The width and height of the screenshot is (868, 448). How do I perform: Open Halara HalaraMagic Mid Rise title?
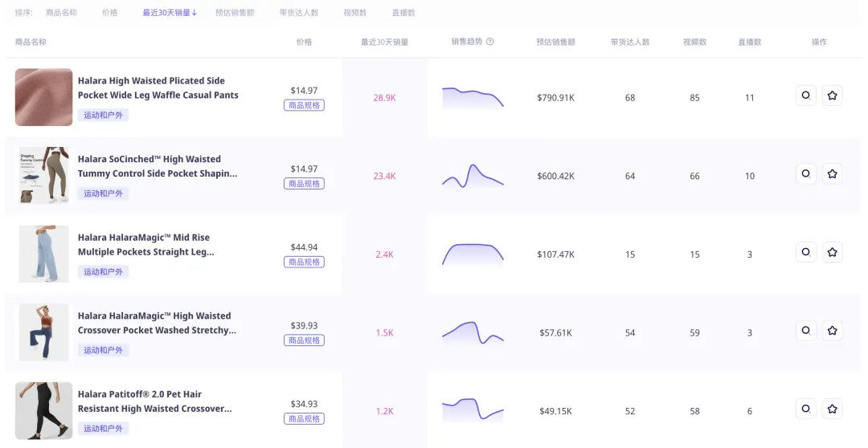pyautogui.click(x=146, y=245)
